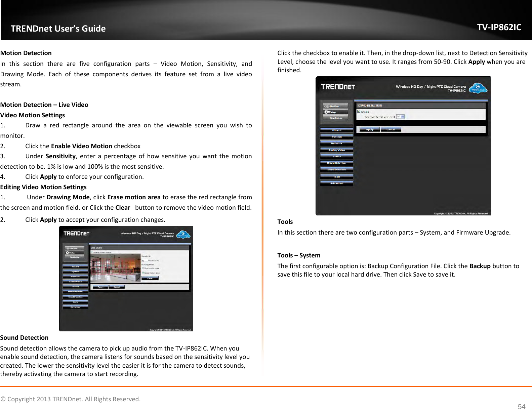Viewport: 532px width, 409px height.
Task: Click TV-IP862IC model label in page header
Action: pyautogui.click(x=499, y=27)
